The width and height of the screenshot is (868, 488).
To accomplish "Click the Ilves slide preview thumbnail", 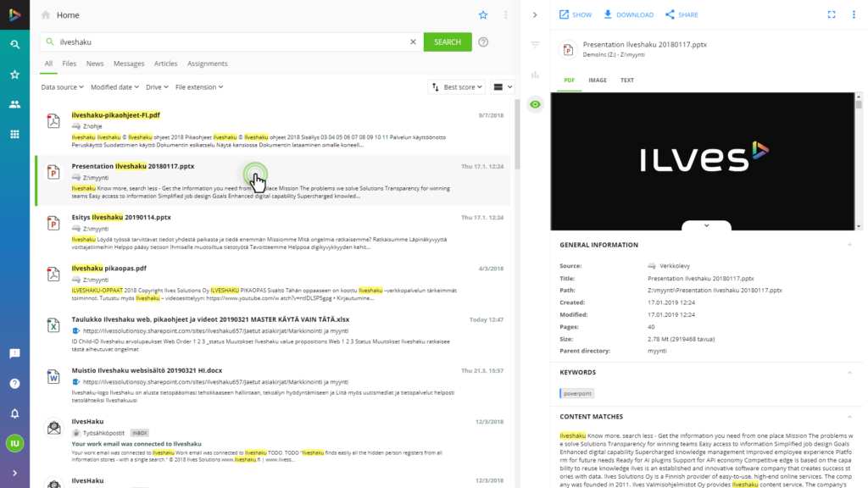I will [703, 161].
